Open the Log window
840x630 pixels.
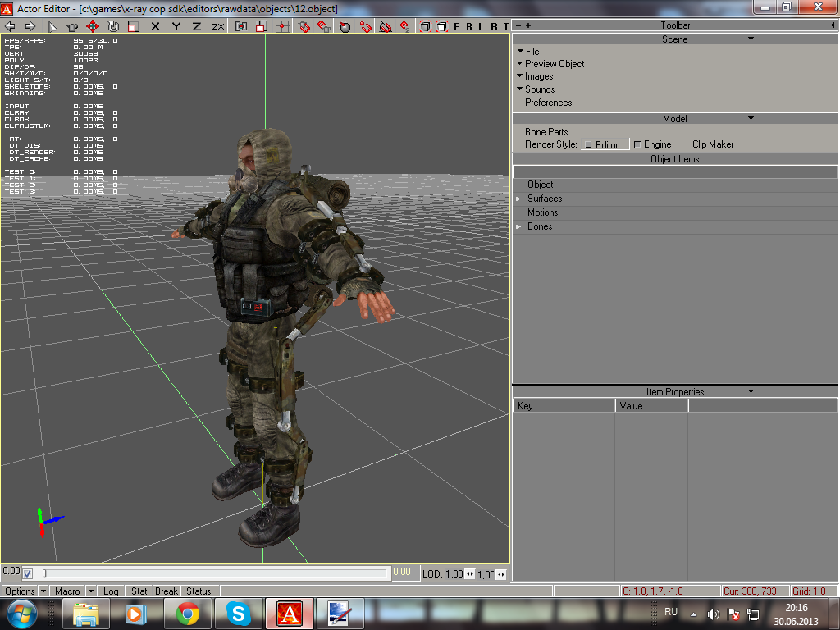point(111,591)
